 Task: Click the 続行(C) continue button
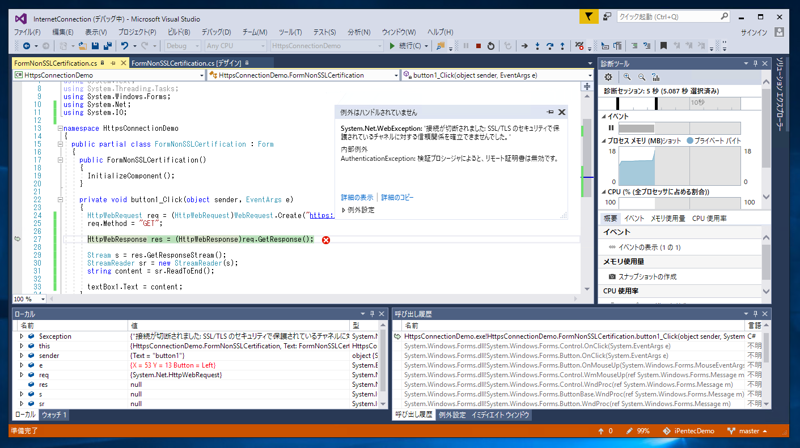(x=405, y=46)
